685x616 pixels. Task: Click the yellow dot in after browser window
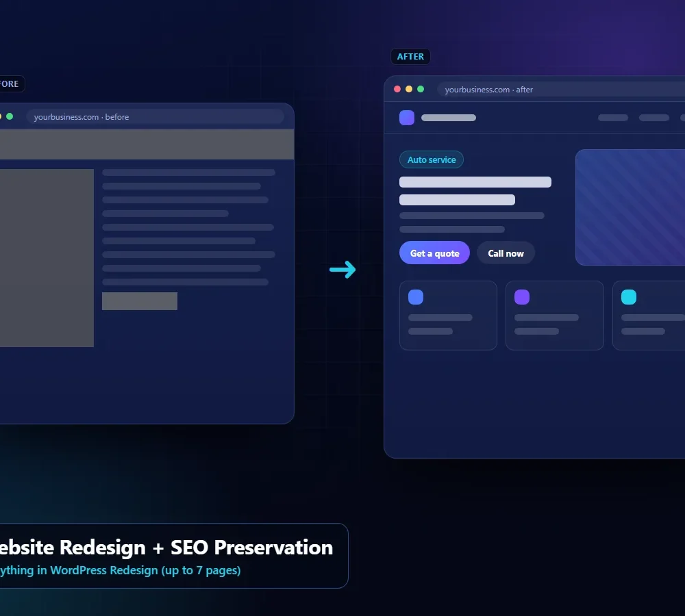pyautogui.click(x=409, y=89)
